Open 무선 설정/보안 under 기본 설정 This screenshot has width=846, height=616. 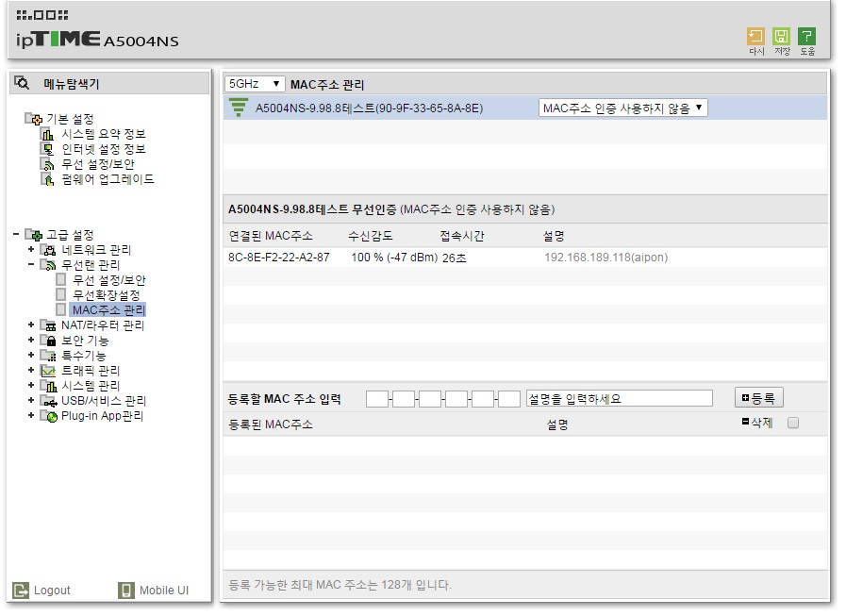tap(98, 164)
